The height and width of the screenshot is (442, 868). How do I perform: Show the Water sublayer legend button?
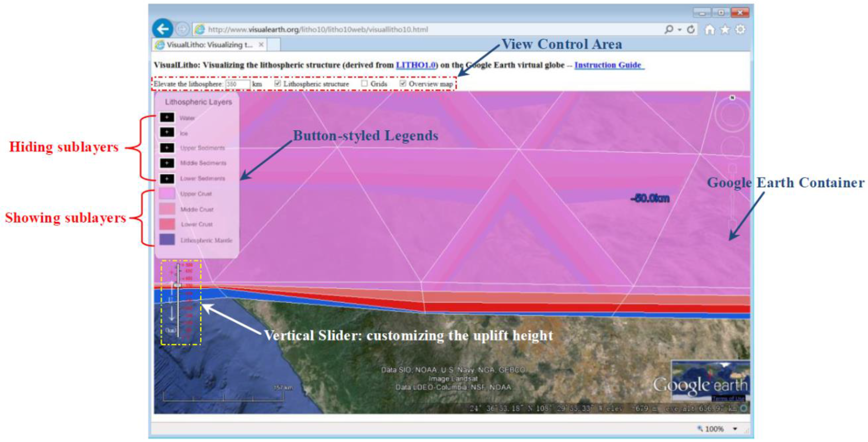click(167, 117)
